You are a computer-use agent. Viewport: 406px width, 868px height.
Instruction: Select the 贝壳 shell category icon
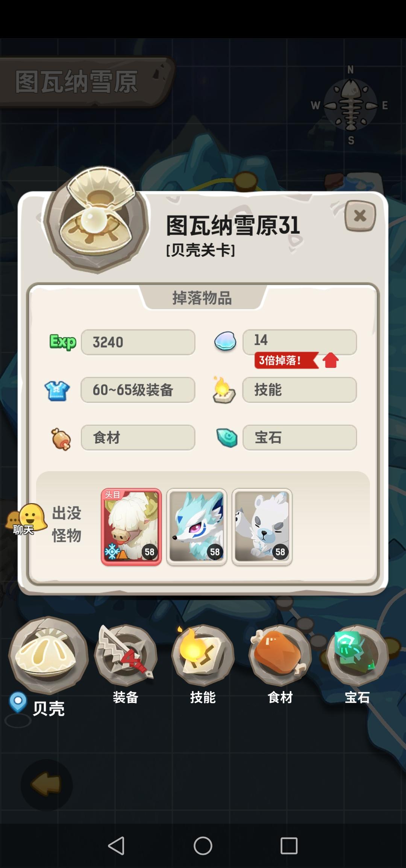[x=48, y=655]
